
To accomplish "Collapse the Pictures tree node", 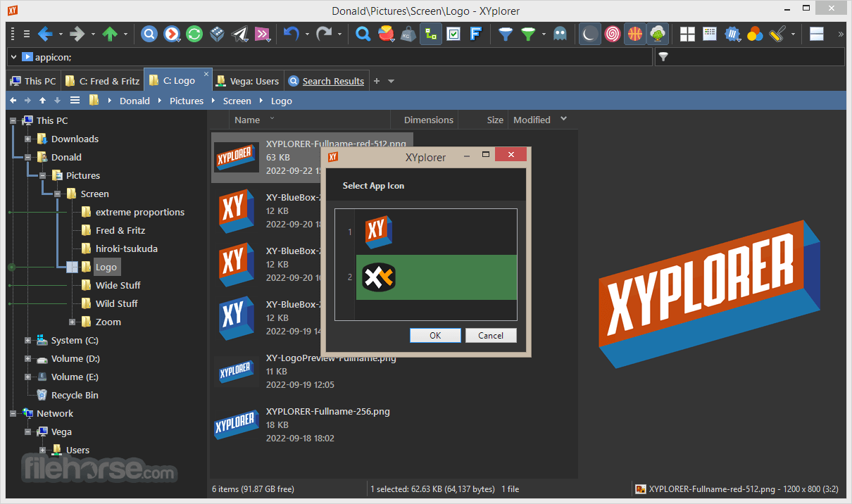I will 43,175.
